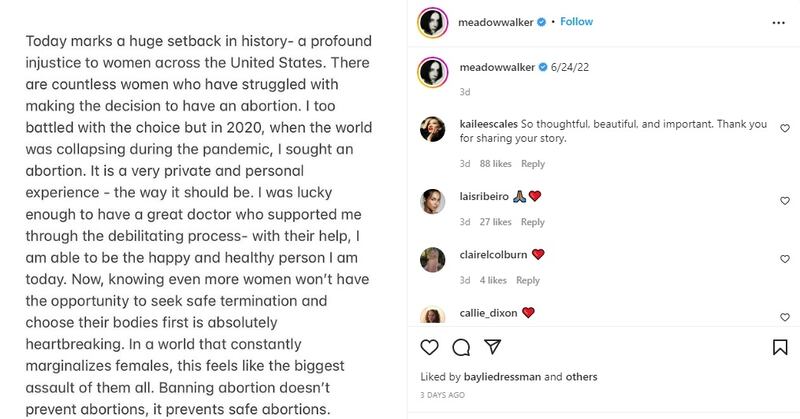Reply to the laisribeiro comment
Screen dimensions: 800x419
(x=533, y=222)
